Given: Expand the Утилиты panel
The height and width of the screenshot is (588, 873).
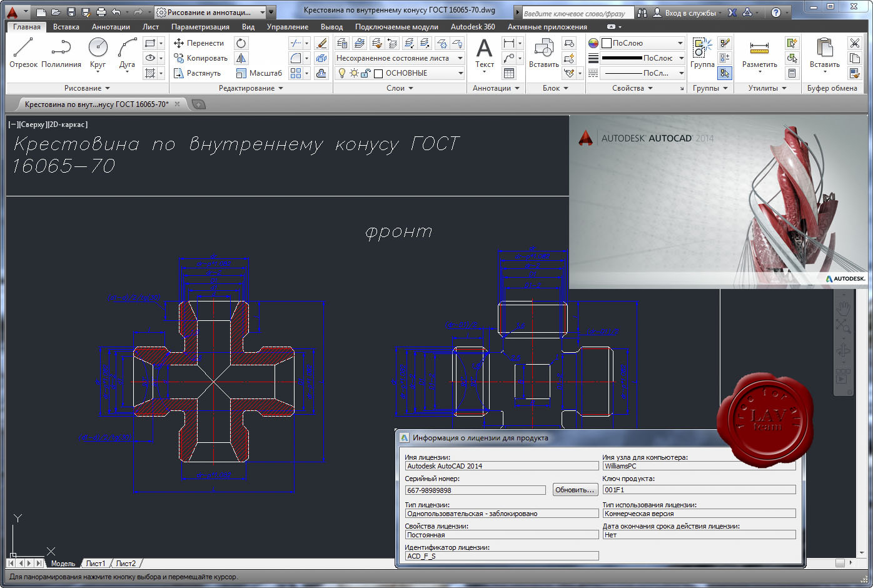Looking at the screenshot, I should [x=767, y=88].
